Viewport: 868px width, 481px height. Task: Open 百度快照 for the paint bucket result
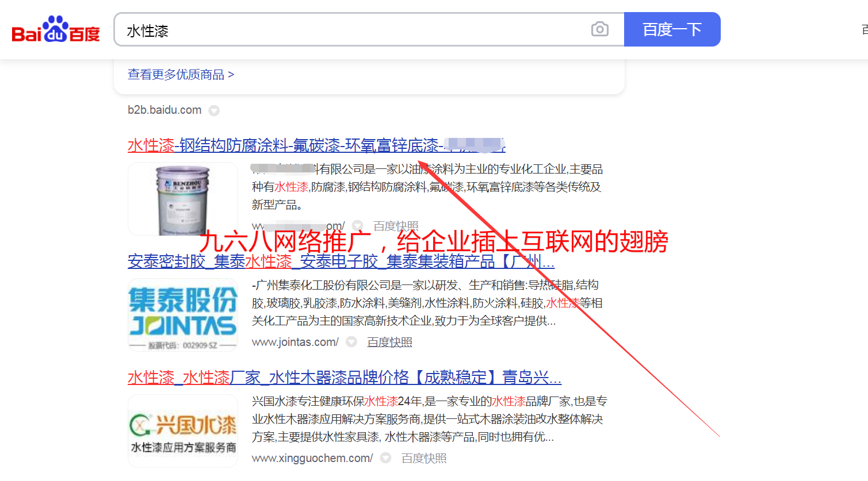pyautogui.click(x=396, y=226)
